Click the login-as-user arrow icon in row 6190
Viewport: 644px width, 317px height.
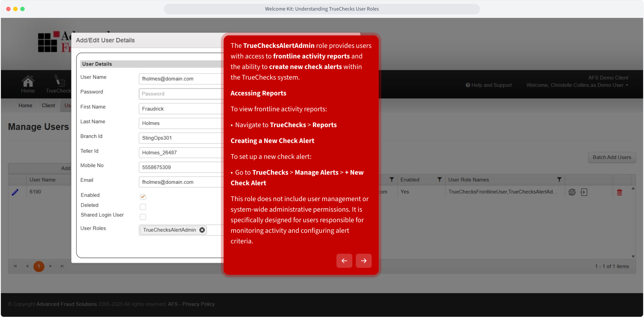584,192
